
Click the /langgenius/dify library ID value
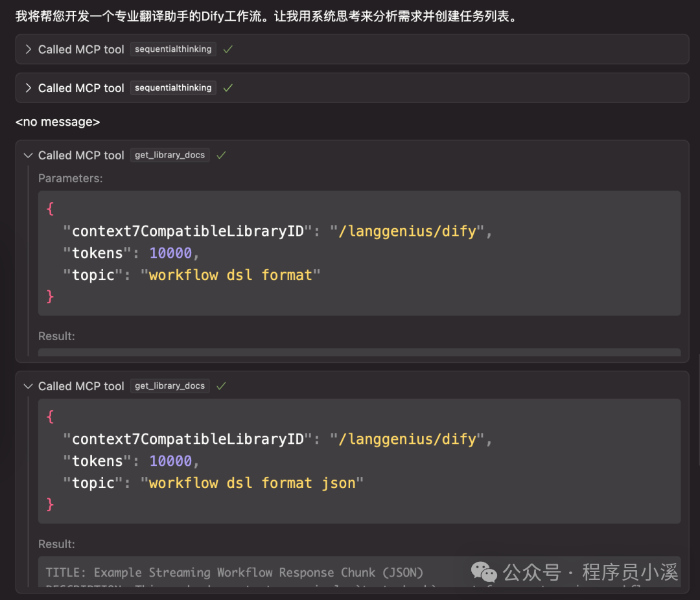(407, 231)
